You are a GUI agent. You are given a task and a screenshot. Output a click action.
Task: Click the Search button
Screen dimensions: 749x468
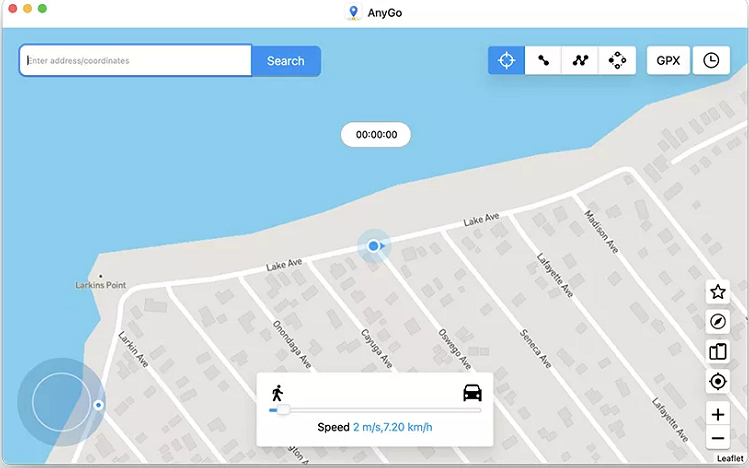point(286,61)
